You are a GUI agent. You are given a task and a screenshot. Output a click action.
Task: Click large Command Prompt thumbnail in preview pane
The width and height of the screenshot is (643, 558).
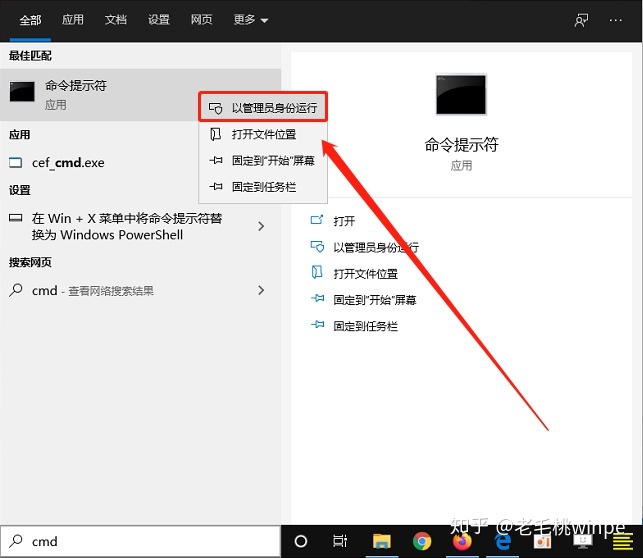point(461,94)
